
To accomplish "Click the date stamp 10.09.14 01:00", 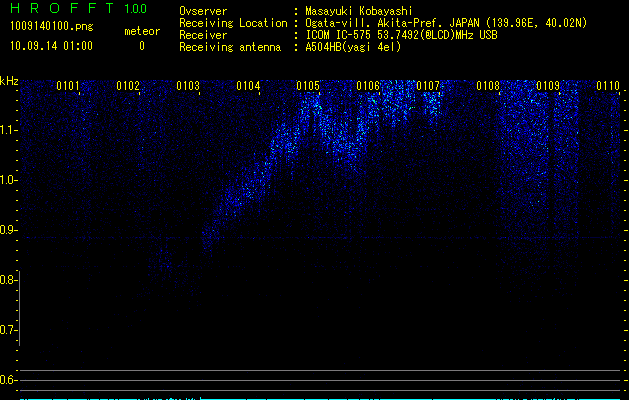I will (x=51, y=46).
